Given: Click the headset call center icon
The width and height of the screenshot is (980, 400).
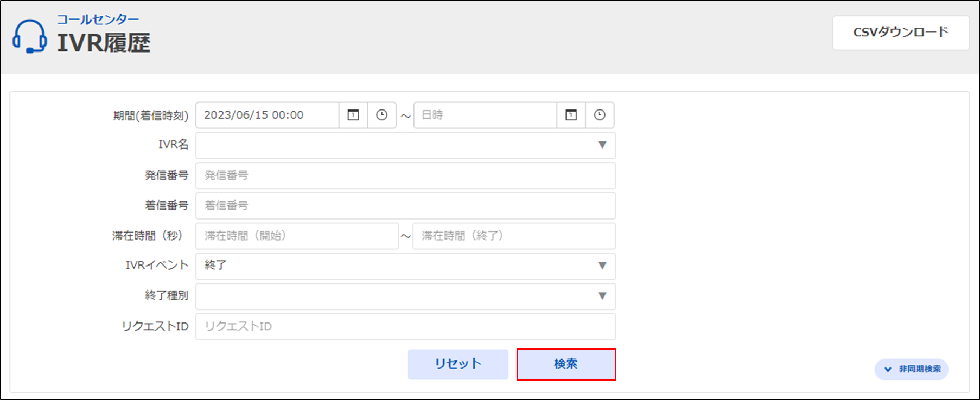Looking at the screenshot, I should [29, 36].
